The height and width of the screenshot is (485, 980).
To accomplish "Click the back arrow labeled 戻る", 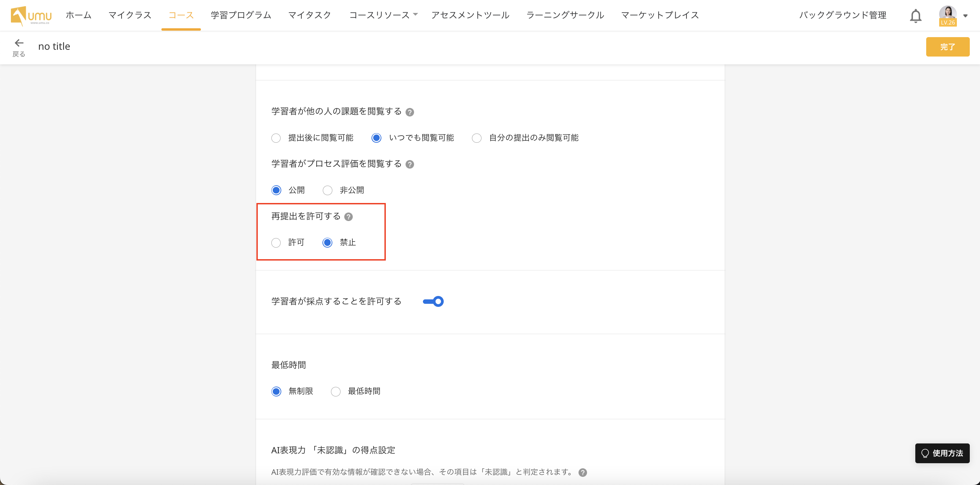I will 19,43.
